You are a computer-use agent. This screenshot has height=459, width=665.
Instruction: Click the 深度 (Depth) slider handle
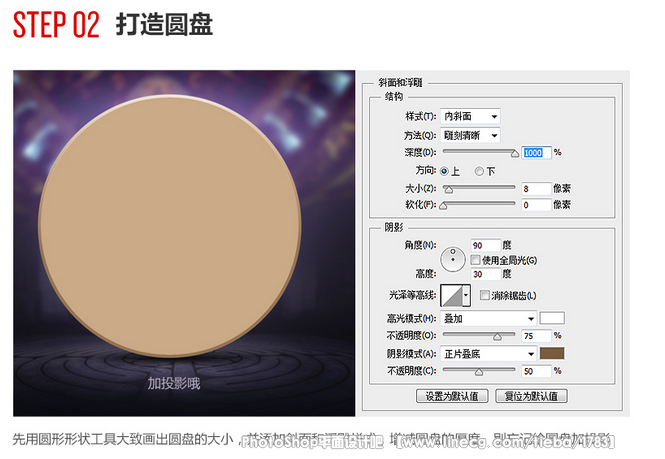pyautogui.click(x=515, y=154)
